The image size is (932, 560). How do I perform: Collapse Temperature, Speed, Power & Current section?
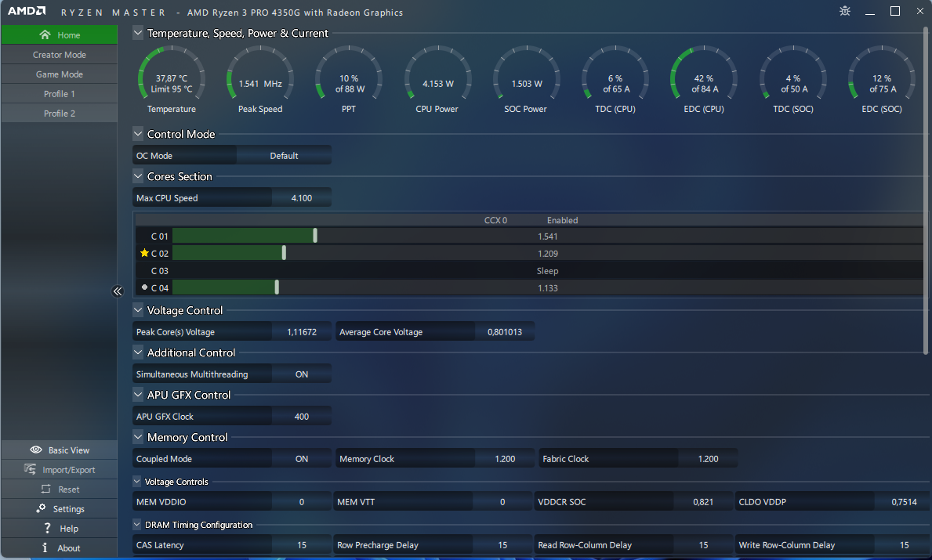[138, 33]
